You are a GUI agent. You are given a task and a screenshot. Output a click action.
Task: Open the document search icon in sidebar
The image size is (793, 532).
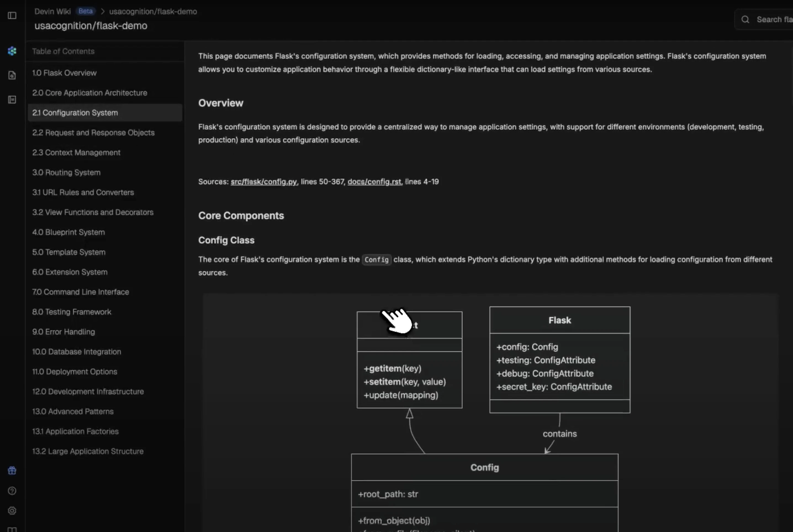tap(12, 75)
